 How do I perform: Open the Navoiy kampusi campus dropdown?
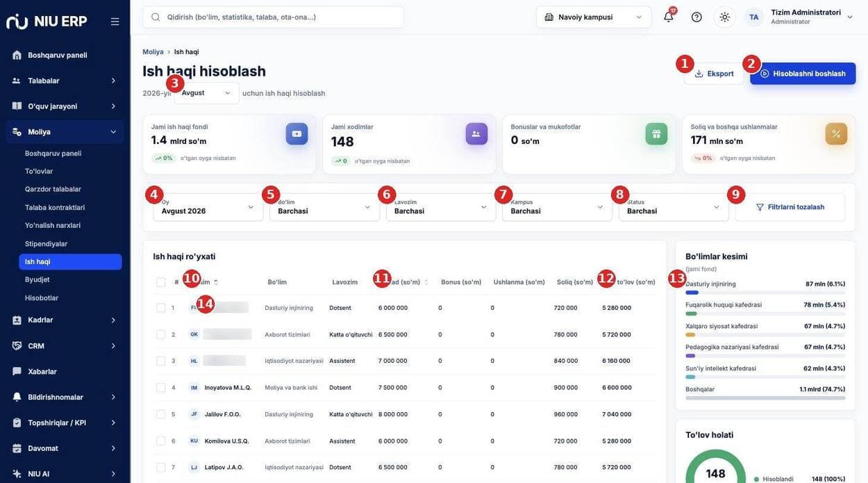(594, 17)
